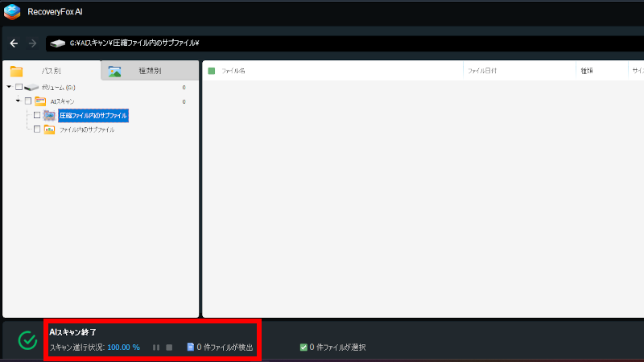This screenshot has height=362, width=644.
Task: Sort by the ファイル日付 column header
Action: point(482,71)
